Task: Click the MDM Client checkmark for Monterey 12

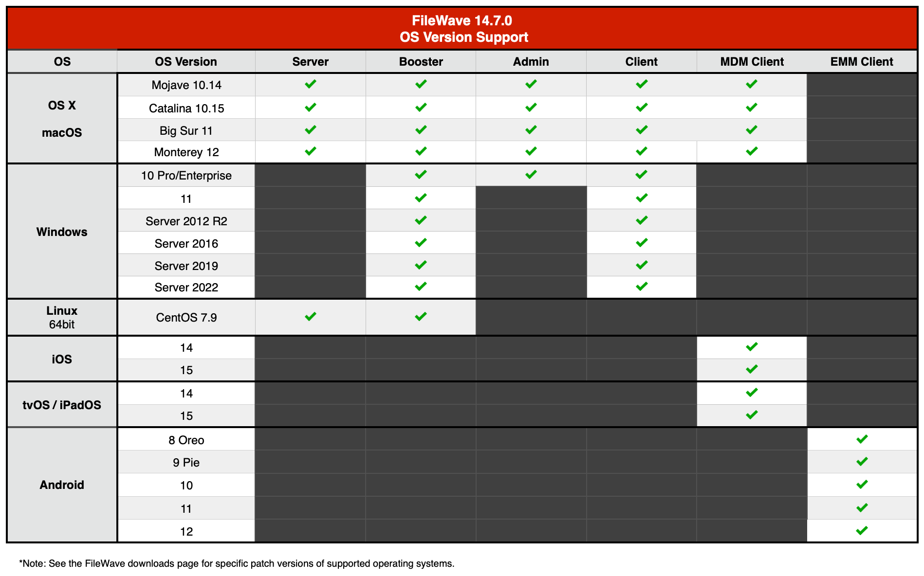Action: point(752,151)
